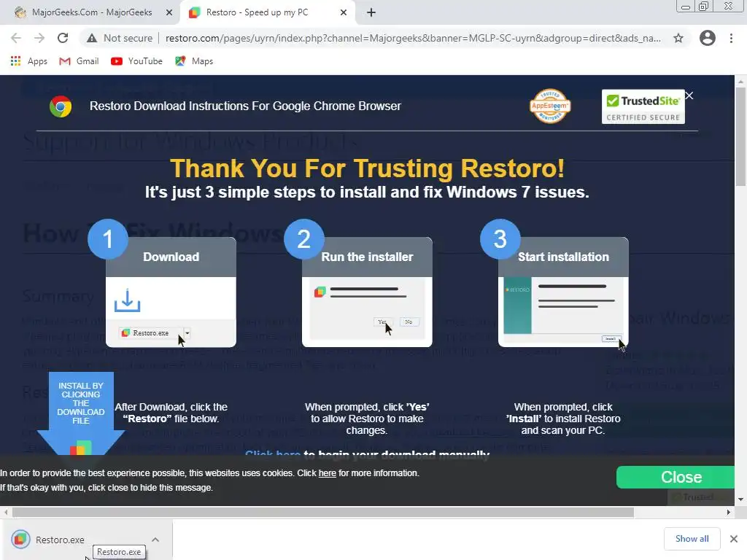Click the horizontal scrollbar
747x560 pixels.
[323, 513]
